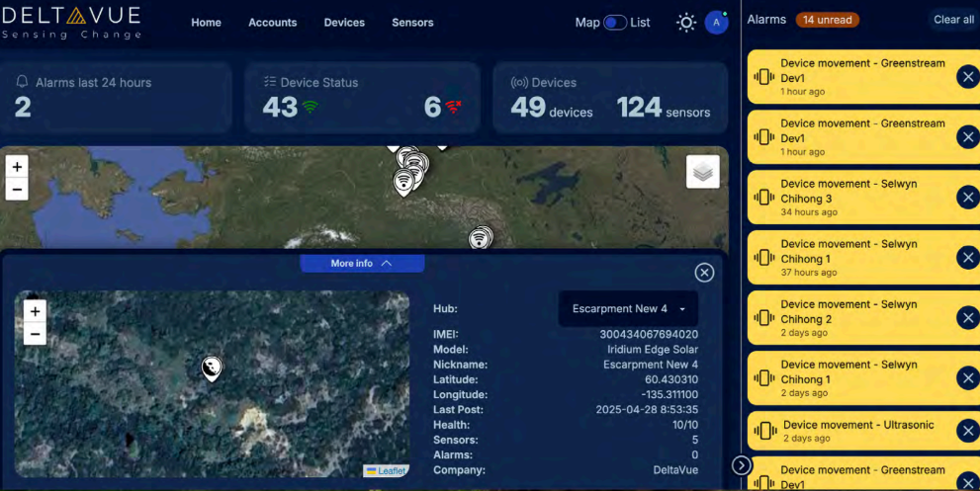
Task: Toggle the Map/List view switch
Action: click(x=615, y=23)
